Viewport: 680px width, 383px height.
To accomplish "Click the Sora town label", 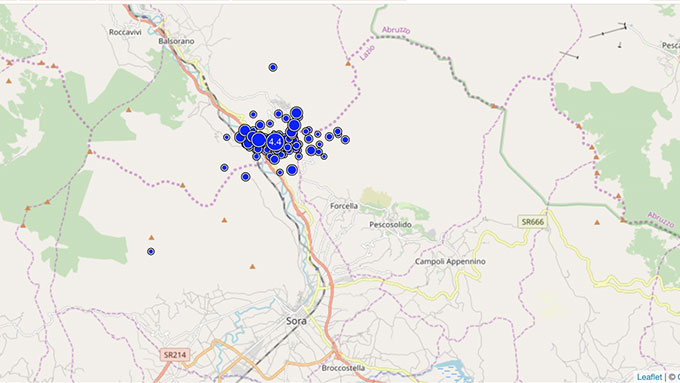I will click(296, 321).
